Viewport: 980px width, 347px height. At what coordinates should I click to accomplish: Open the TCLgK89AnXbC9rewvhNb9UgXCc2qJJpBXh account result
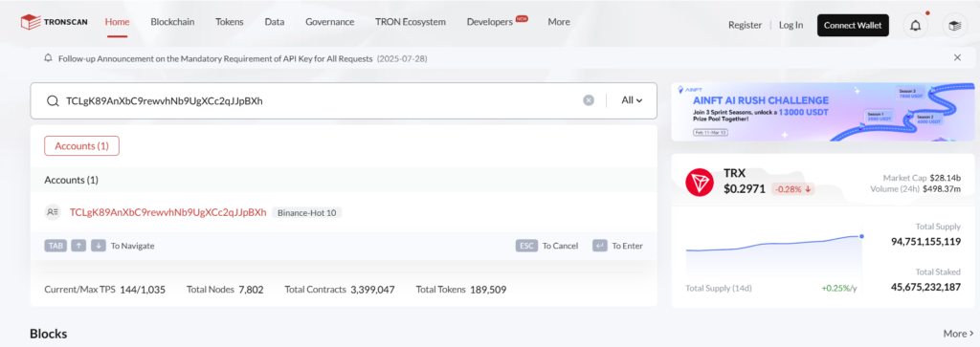point(168,212)
